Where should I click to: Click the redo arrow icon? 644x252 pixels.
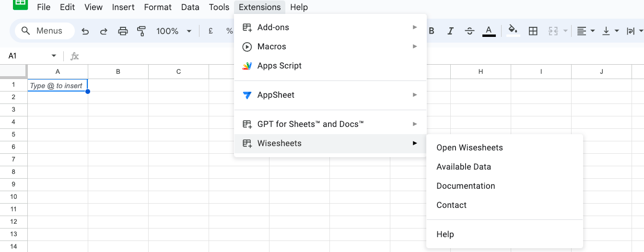coord(104,31)
